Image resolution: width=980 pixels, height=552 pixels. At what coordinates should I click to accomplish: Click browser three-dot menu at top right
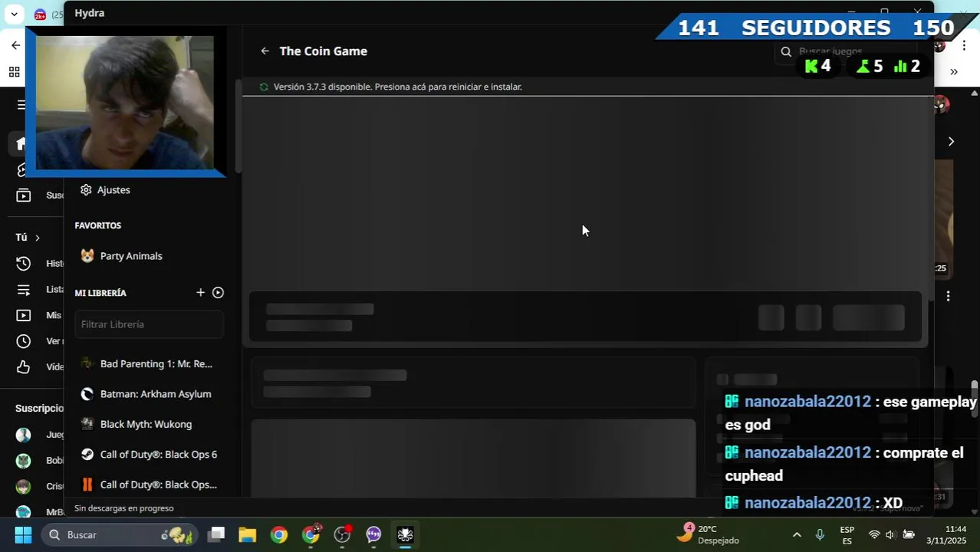[964, 46]
